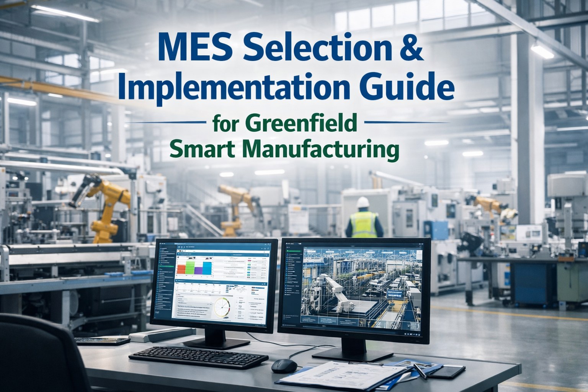
Task: Click the panel icon beside the bar chart title
Action: point(178,253)
